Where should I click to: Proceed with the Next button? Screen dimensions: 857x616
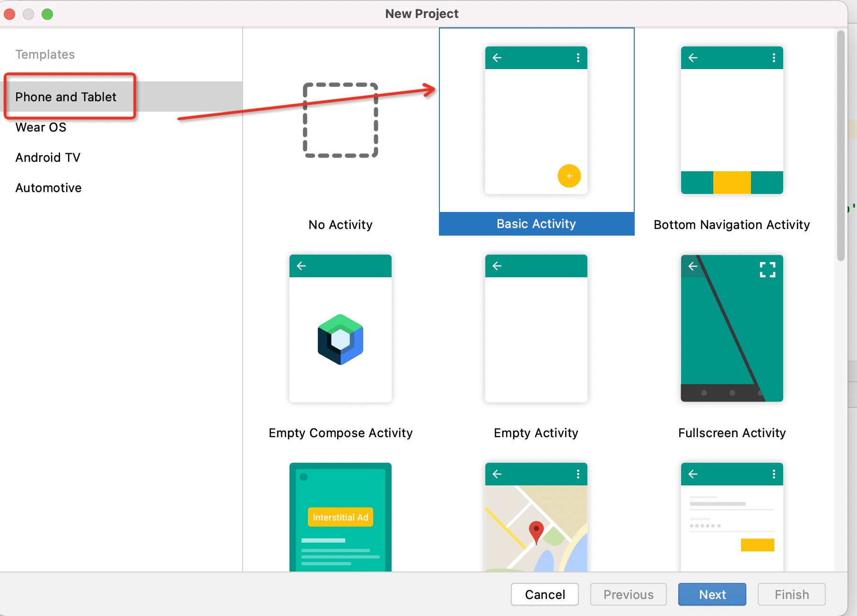712,594
